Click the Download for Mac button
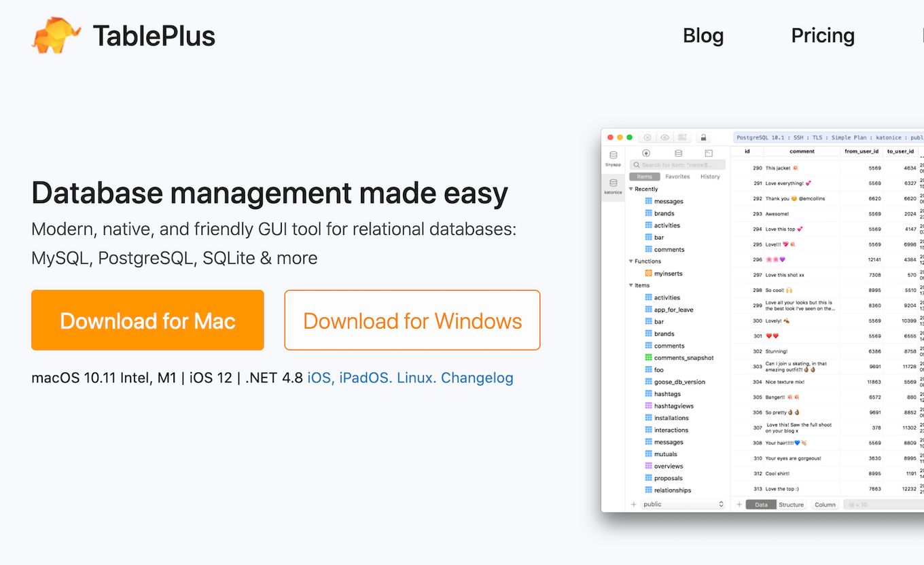The height and width of the screenshot is (565, 924). tap(147, 320)
